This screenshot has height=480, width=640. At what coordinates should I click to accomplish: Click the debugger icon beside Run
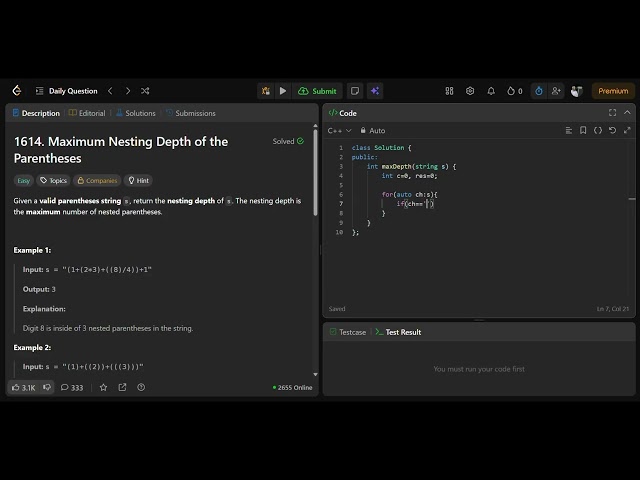[x=266, y=91]
